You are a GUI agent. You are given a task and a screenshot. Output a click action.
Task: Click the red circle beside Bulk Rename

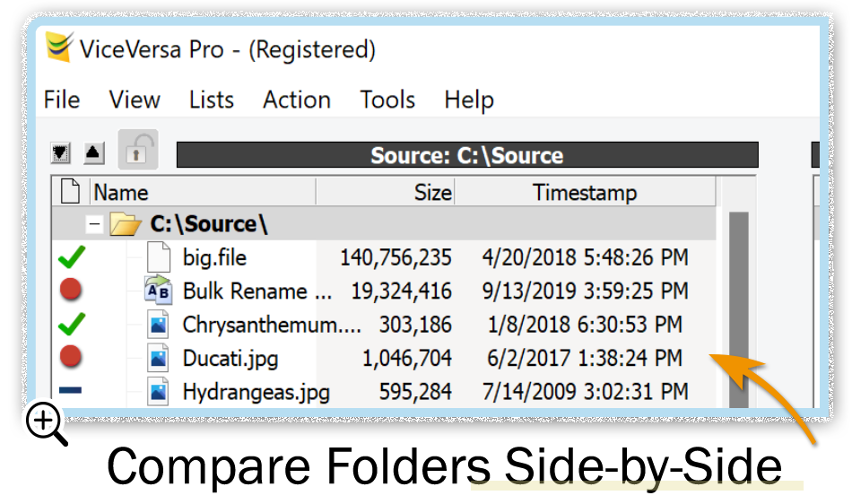[x=71, y=290]
